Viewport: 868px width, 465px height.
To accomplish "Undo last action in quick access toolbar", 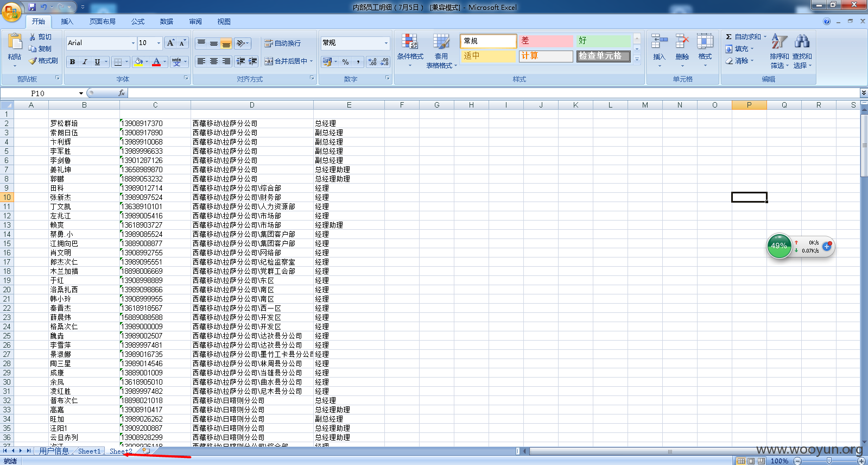I will 43,7.
